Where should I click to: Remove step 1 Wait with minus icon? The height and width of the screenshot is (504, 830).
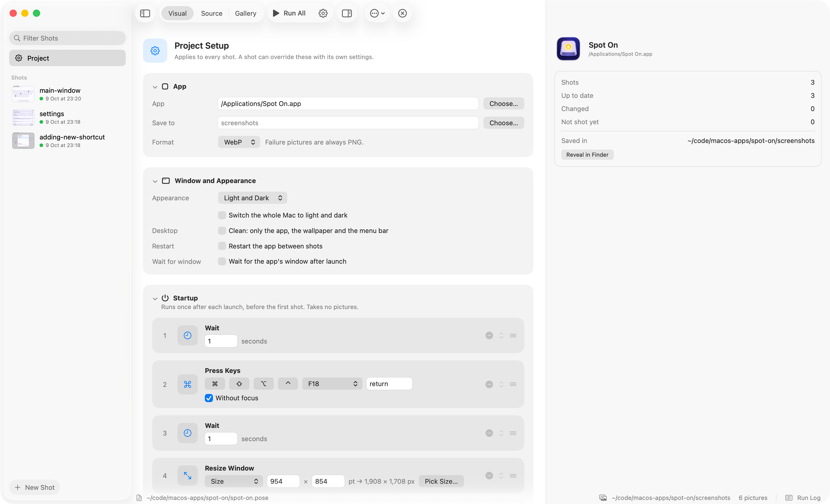click(x=489, y=336)
